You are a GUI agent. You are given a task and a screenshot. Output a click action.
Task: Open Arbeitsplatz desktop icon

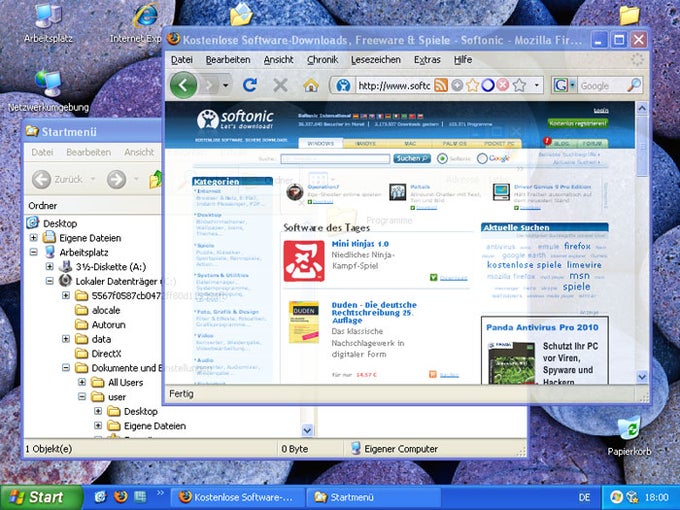(48, 23)
